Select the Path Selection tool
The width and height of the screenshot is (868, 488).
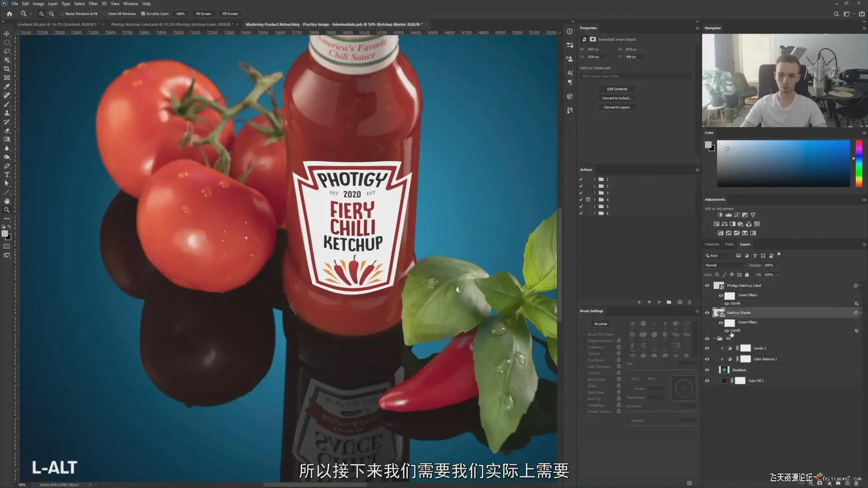point(7,183)
